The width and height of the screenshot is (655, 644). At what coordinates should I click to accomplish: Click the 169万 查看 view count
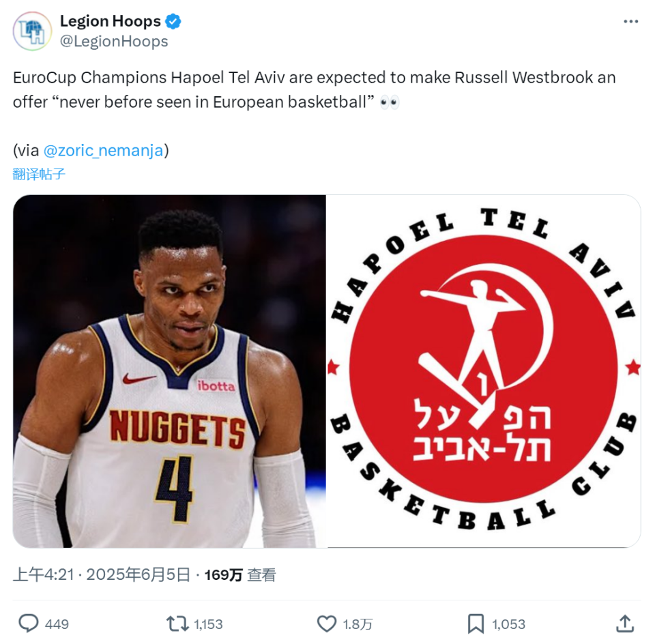pyautogui.click(x=240, y=575)
